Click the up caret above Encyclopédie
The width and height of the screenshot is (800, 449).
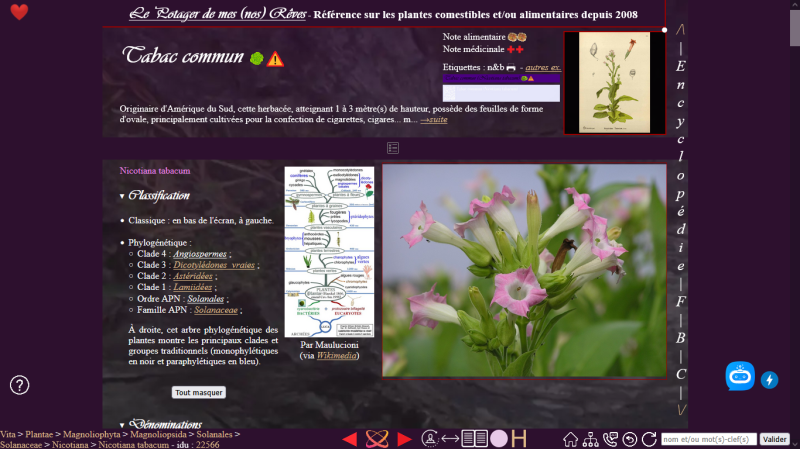tap(680, 30)
